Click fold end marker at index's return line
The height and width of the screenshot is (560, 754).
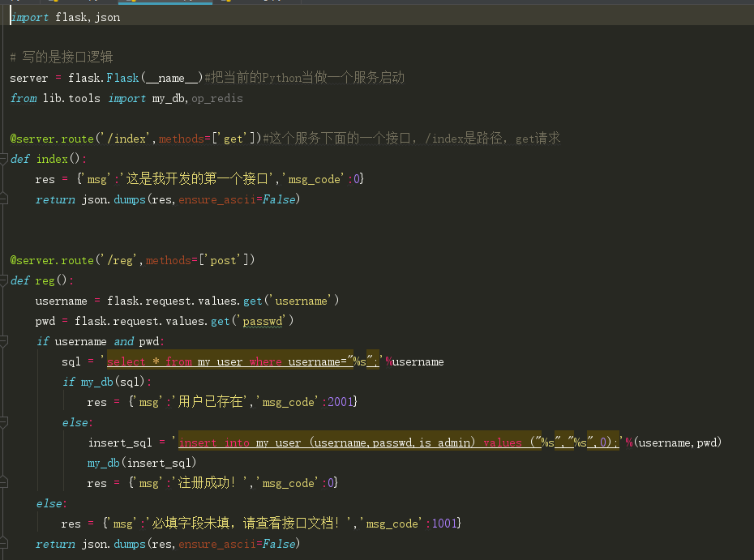tap(3, 199)
